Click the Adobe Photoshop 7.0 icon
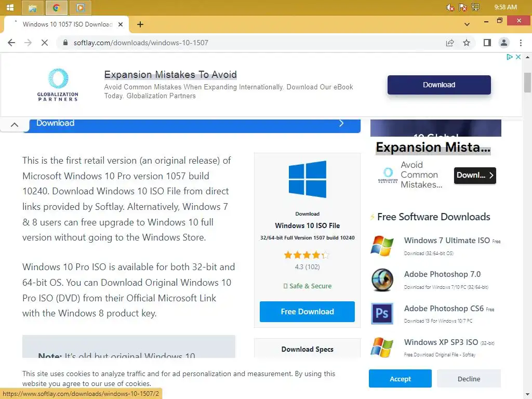 382,280
